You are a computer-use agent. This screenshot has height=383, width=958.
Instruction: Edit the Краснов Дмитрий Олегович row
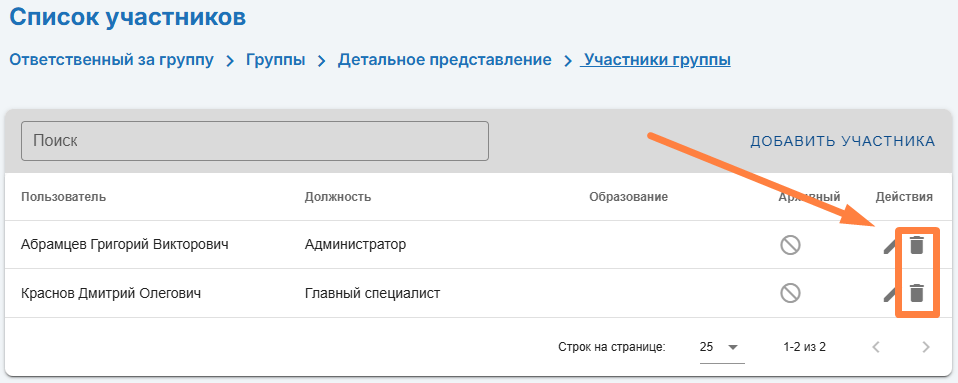tap(890, 295)
